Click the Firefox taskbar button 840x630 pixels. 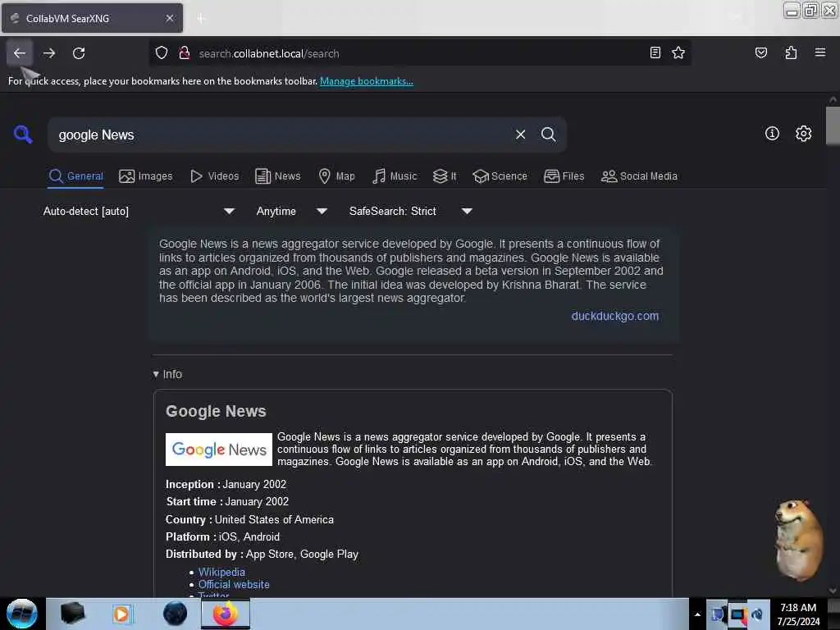(225, 614)
